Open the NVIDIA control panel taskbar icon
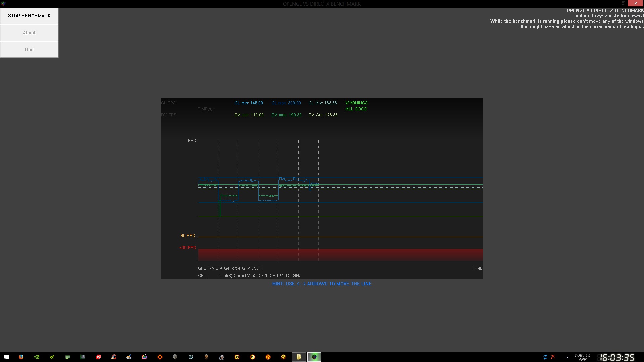644x362 pixels. coord(37,357)
